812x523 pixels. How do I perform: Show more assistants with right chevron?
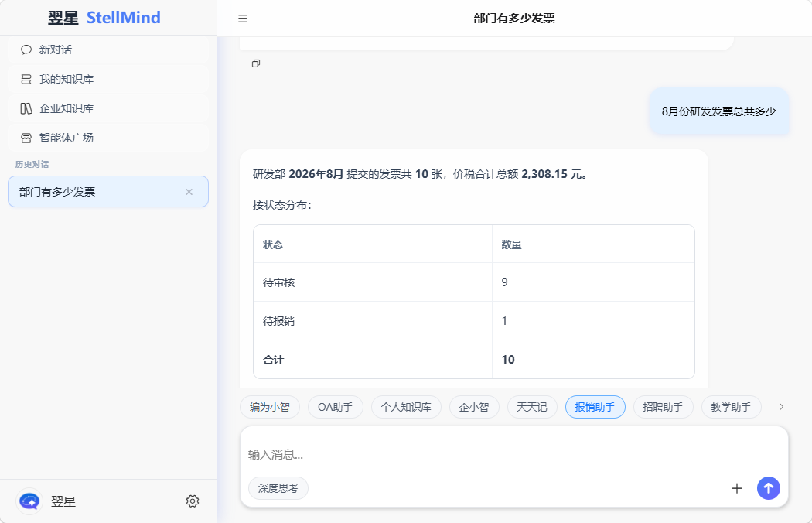click(781, 407)
